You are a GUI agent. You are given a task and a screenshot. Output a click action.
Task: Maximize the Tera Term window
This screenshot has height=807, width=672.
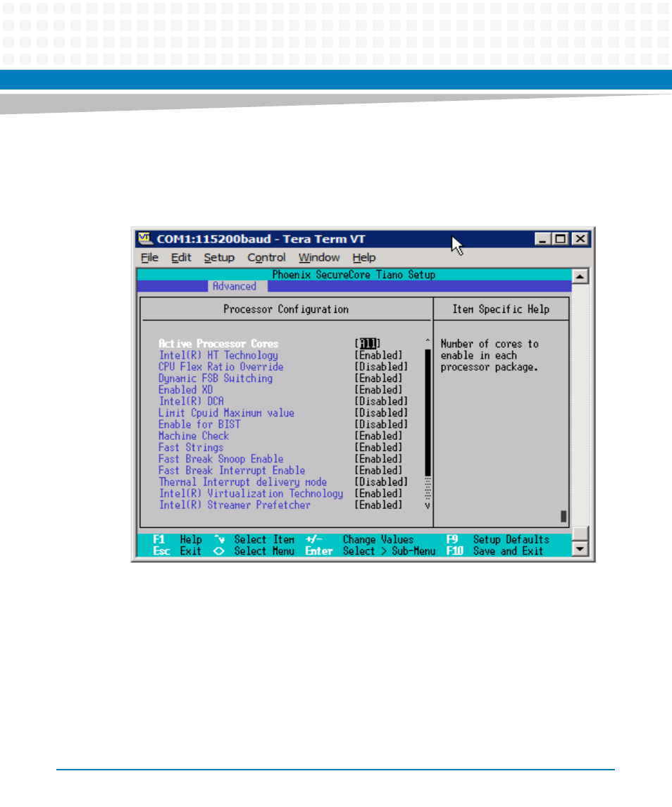560,239
